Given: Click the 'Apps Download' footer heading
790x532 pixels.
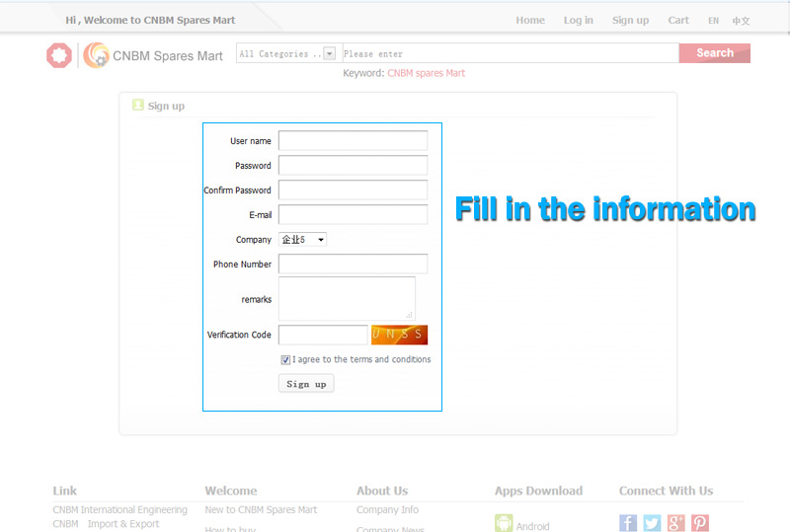Looking at the screenshot, I should 538,491.
